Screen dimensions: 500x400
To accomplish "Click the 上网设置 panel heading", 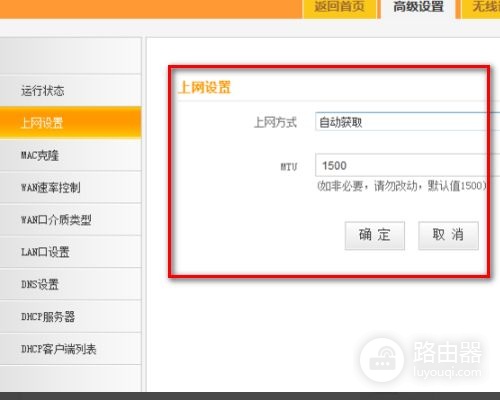I will pyautogui.click(x=205, y=88).
